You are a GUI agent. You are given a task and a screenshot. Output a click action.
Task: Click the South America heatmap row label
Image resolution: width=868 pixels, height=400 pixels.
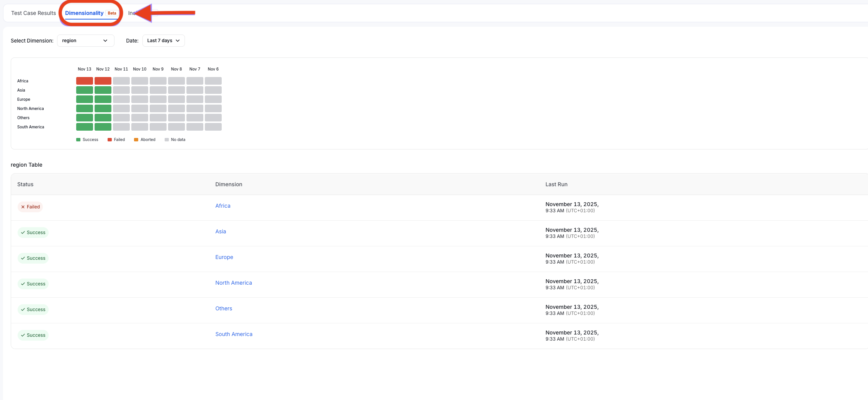click(x=31, y=127)
